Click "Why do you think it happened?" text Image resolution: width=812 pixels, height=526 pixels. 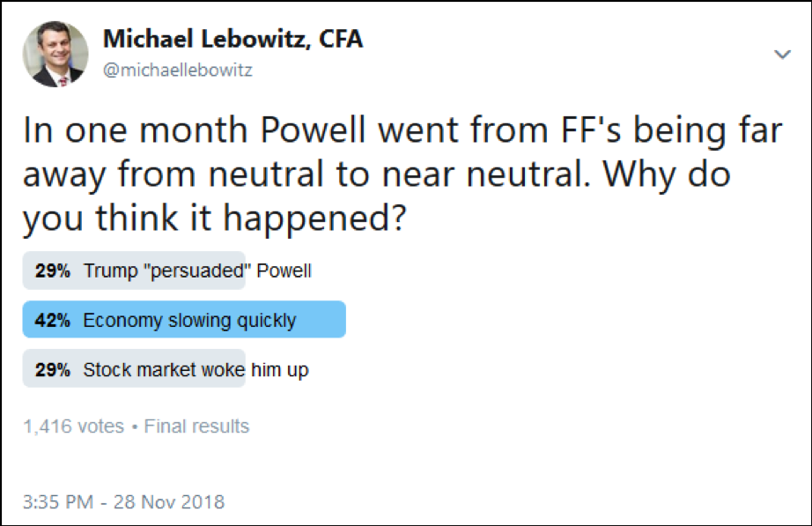click(x=377, y=197)
